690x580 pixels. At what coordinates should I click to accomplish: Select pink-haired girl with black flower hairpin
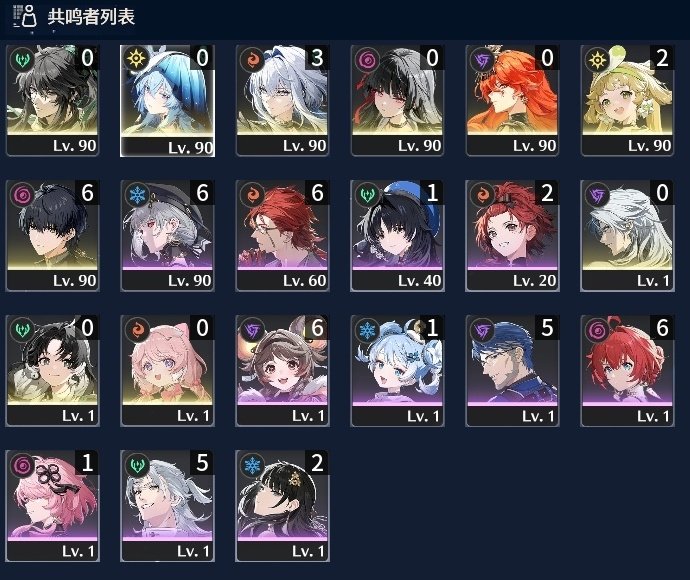click(52, 506)
